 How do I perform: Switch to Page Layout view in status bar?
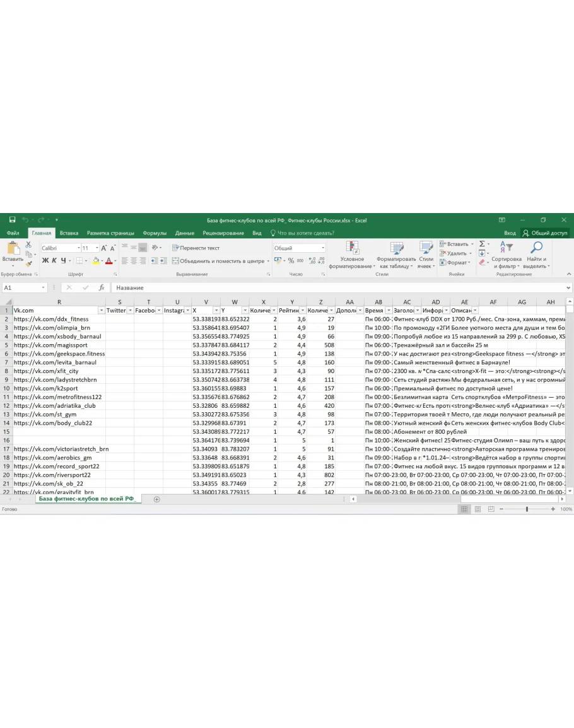point(477,509)
